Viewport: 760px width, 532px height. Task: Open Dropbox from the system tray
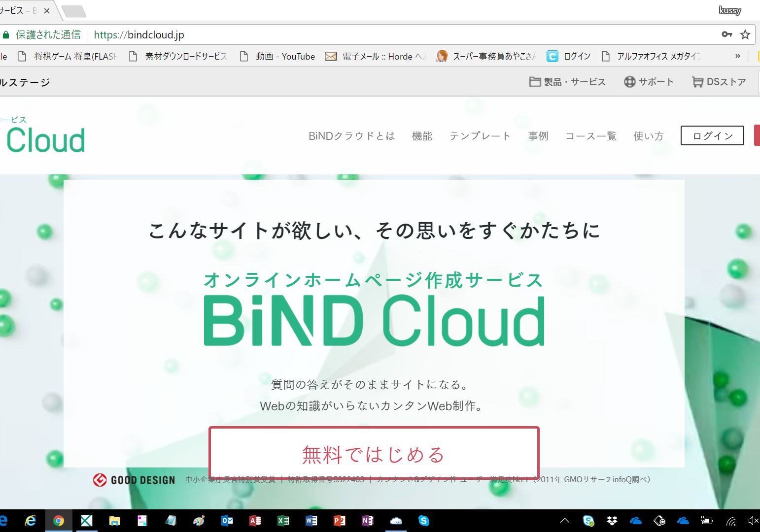[x=612, y=521]
